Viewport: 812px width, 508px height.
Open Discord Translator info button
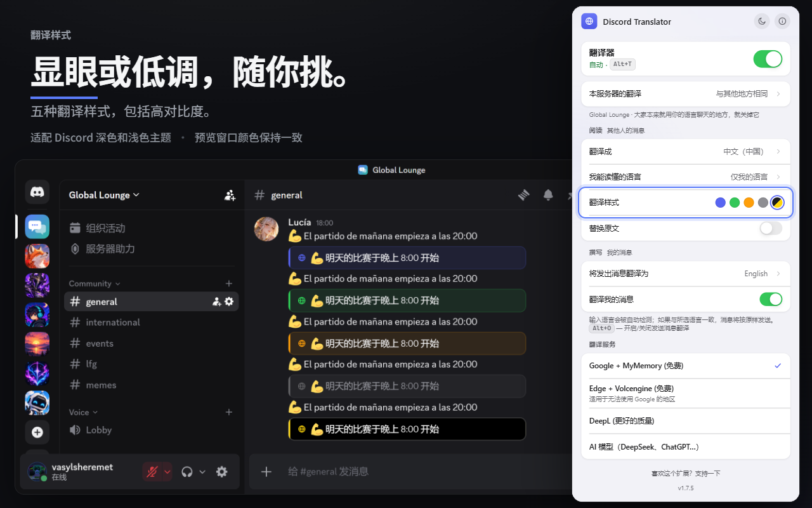tap(782, 22)
